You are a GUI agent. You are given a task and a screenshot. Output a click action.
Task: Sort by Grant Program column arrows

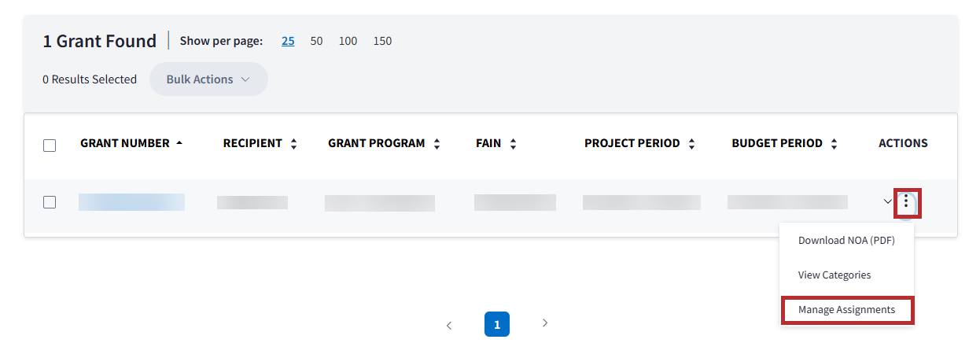tap(437, 144)
